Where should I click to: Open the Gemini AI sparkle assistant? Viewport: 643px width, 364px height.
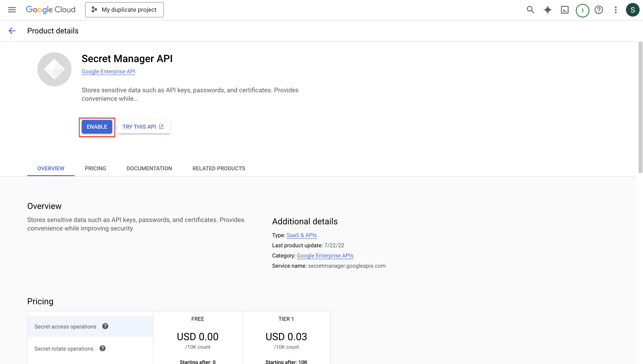pos(548,10)
